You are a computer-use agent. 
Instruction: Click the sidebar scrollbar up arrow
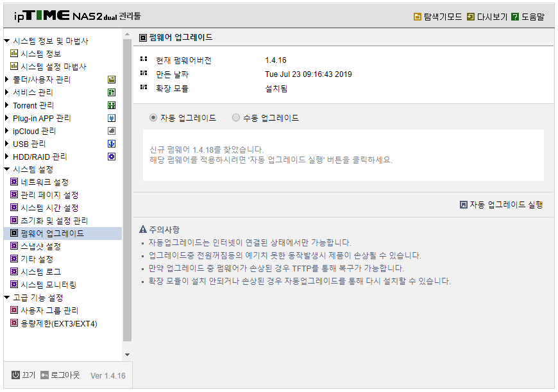(128, 35)
